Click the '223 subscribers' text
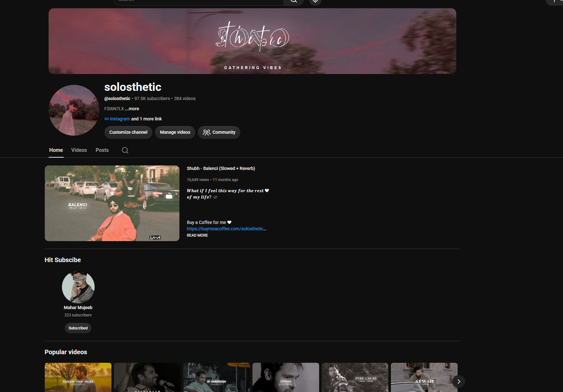Viewport: 563px width, 392px height. click(x=78, y=315)
